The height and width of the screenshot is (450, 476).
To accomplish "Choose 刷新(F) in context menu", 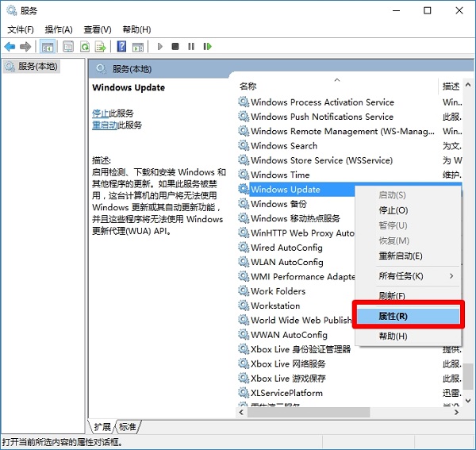I will [408, 296].
